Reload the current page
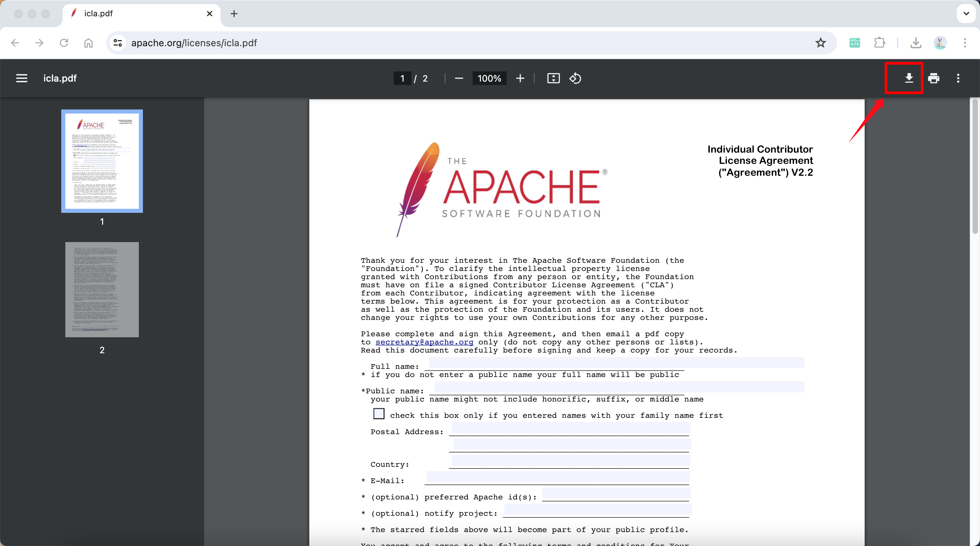This screenshot has width=980, height=546. click(x=64, y=43)
